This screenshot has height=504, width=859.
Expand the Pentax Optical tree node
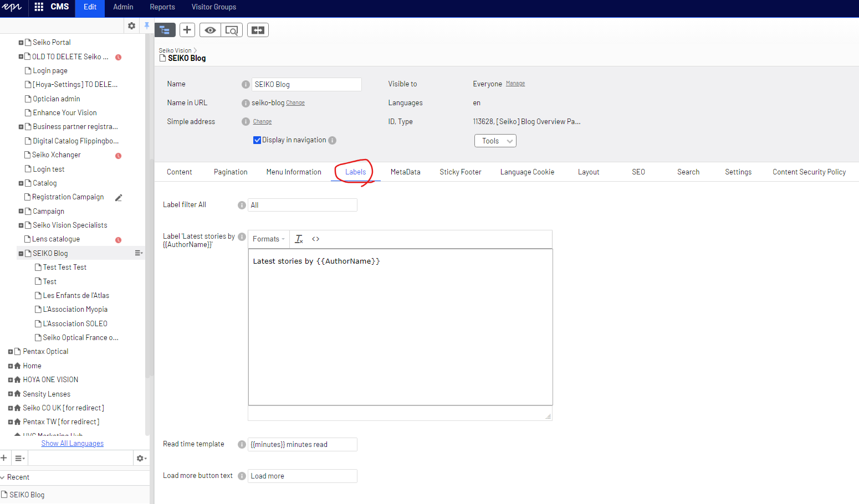coord(11,352)
